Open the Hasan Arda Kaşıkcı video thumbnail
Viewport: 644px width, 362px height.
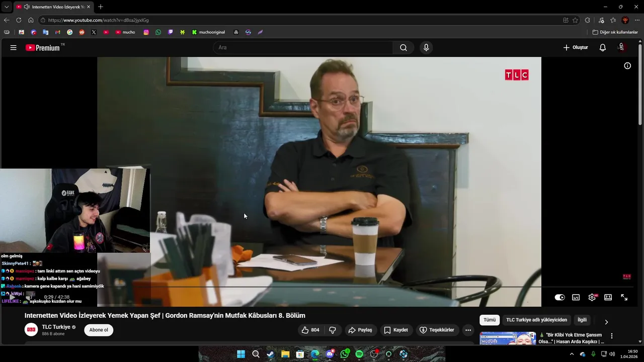[x=508, y=338]
